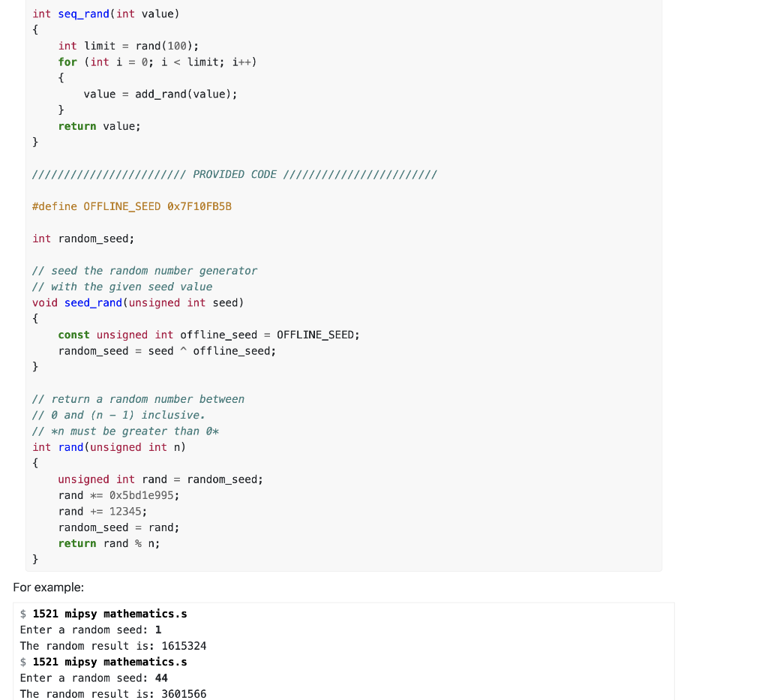The height and width of the screenshot is (700, 768).
Task: Click the random result 3601566 output
Action: (x=183, y=693)
